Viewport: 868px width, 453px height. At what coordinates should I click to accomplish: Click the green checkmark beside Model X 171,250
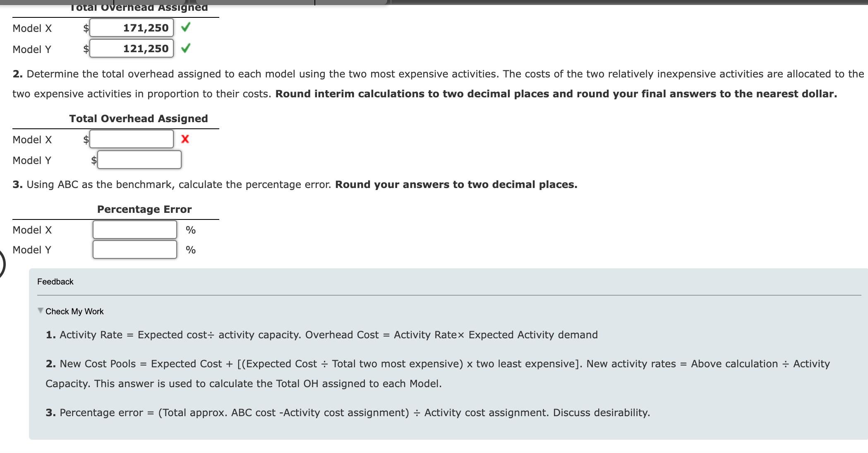(187, 28)
